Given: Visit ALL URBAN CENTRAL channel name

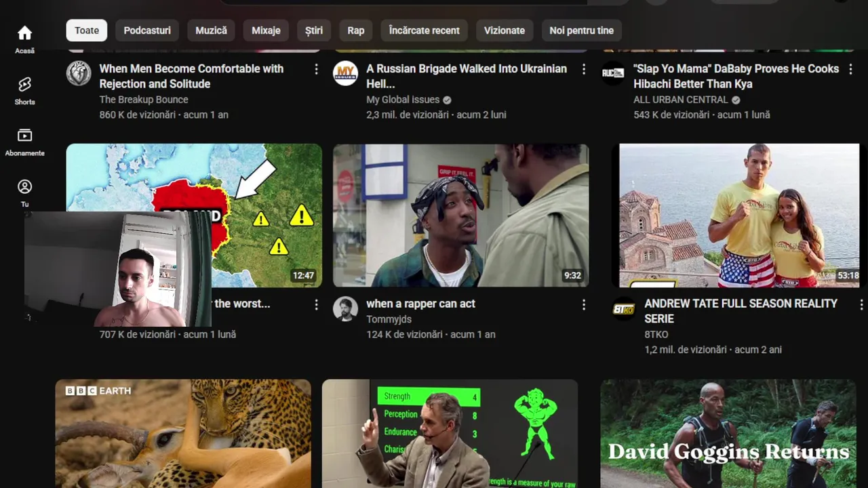Looking at the screenshot, I should pos(681,100).
